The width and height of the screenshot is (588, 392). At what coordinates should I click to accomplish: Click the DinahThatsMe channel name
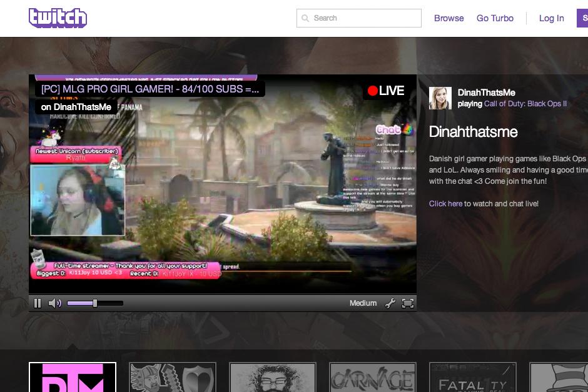point(487,92)
